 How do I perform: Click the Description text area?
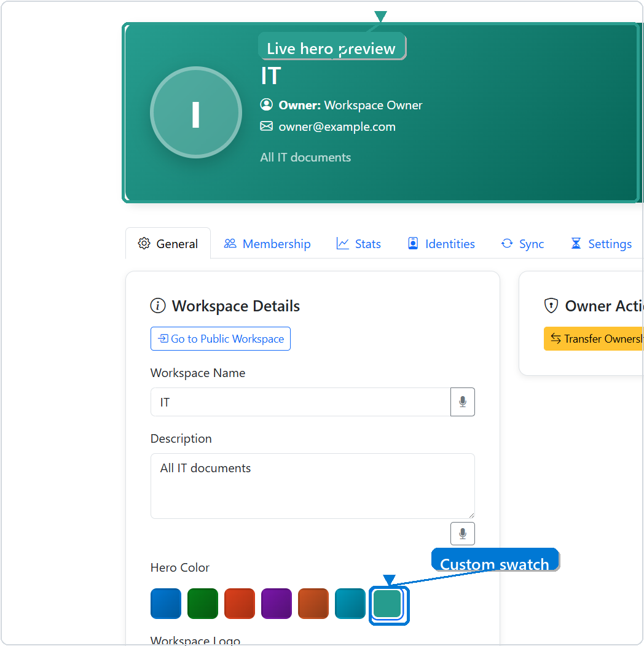(x=313, y=486)
